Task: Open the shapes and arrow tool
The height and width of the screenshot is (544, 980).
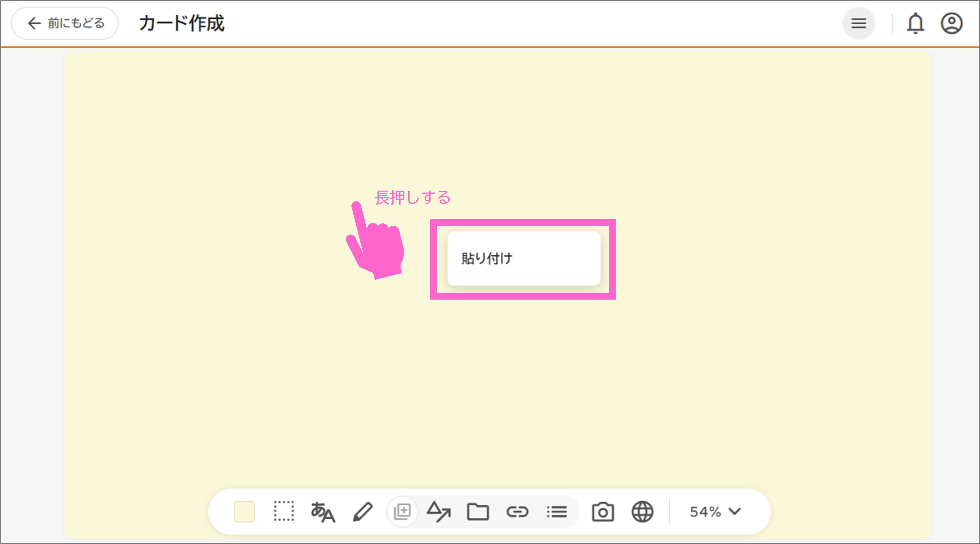Action: [x=439, y=512]
